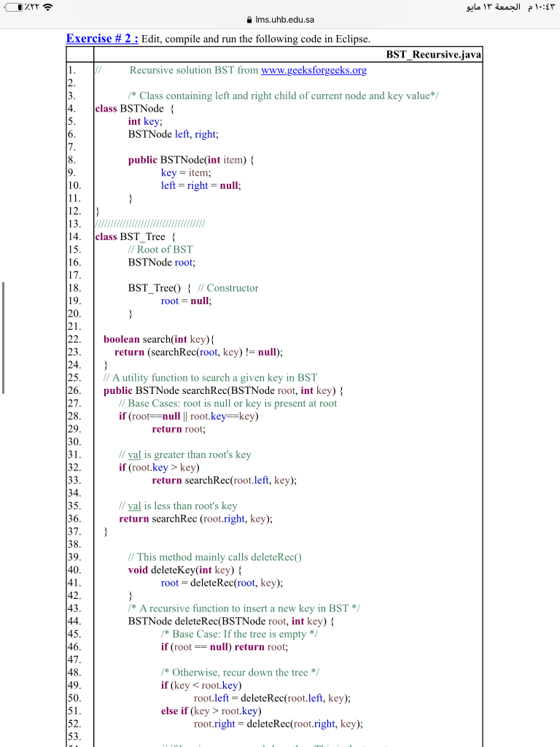Image resolution: width=560 pixels, height=747 pixels.
Task: Click 'root.left = deleteRec(root.left, key);' line
Action: 272,698
